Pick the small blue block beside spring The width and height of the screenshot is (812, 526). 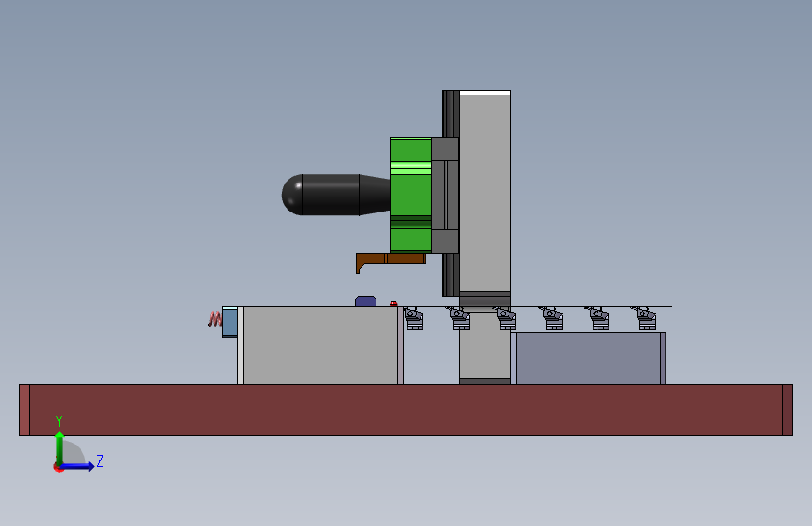point(229,322)
